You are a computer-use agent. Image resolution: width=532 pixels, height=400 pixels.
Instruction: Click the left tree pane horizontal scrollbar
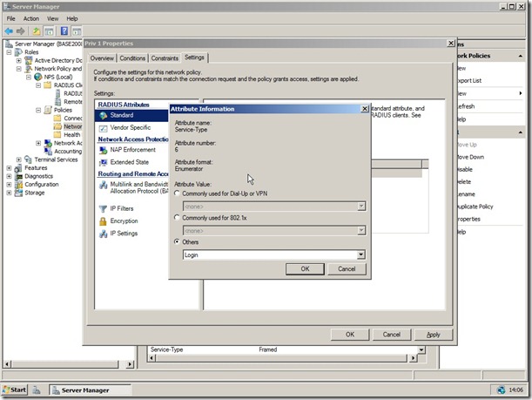click(70, 364)
